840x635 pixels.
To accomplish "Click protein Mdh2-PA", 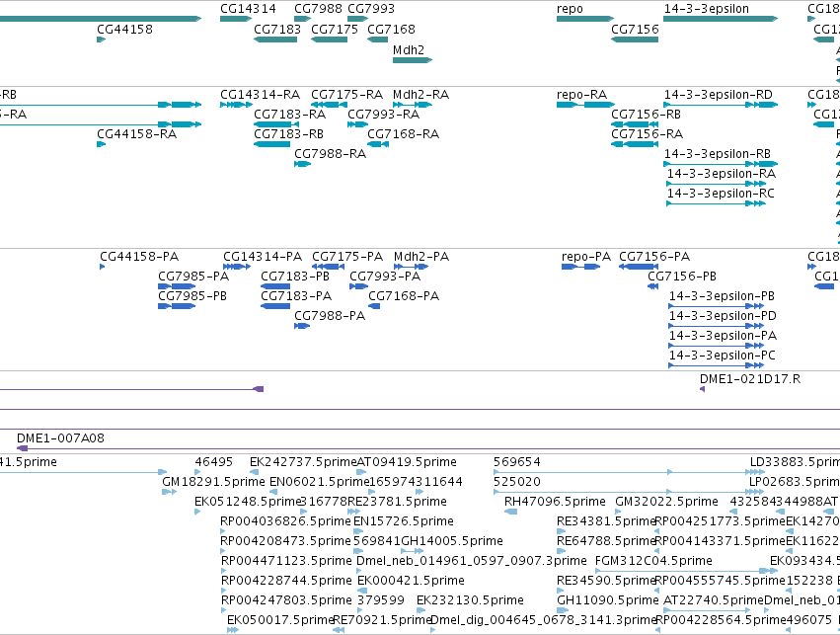I will pyautogui.click(x=411, y=267).
